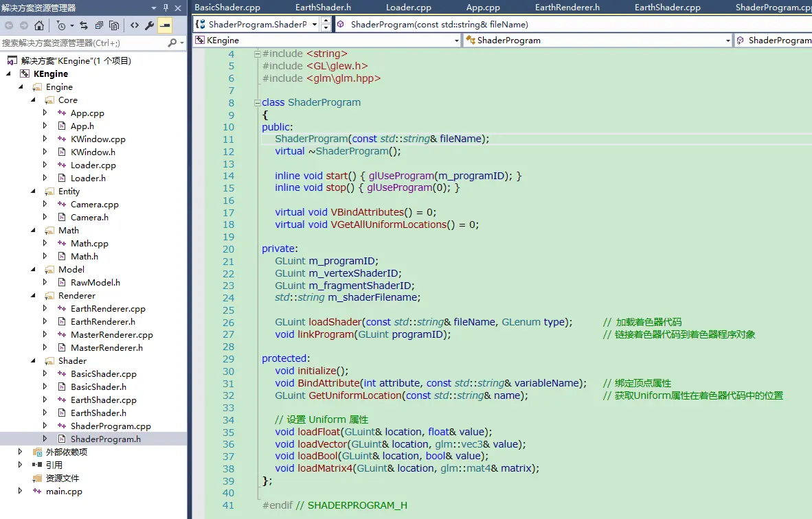The width and height of the screenshot is (812, 519).
Task: Toggle auto-hide pin on Solution Explorer panel
Action: [x=166, y=8]
